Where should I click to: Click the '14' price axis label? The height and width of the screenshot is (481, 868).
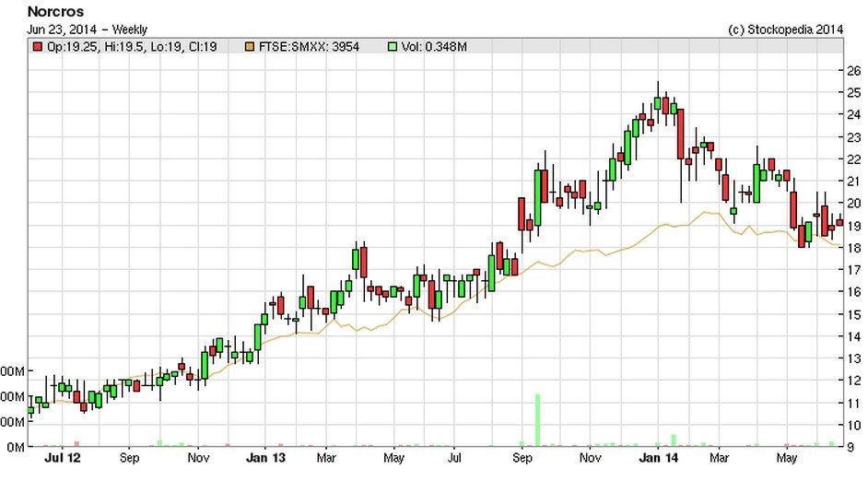pyautogui.click(x=854, y=336)
